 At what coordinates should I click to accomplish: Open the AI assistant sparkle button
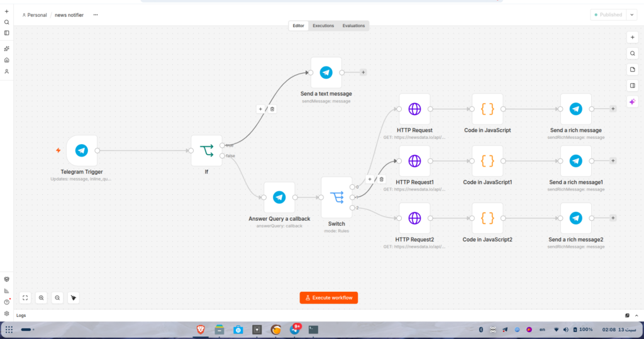pyautogui.click(x=633, y=101)
